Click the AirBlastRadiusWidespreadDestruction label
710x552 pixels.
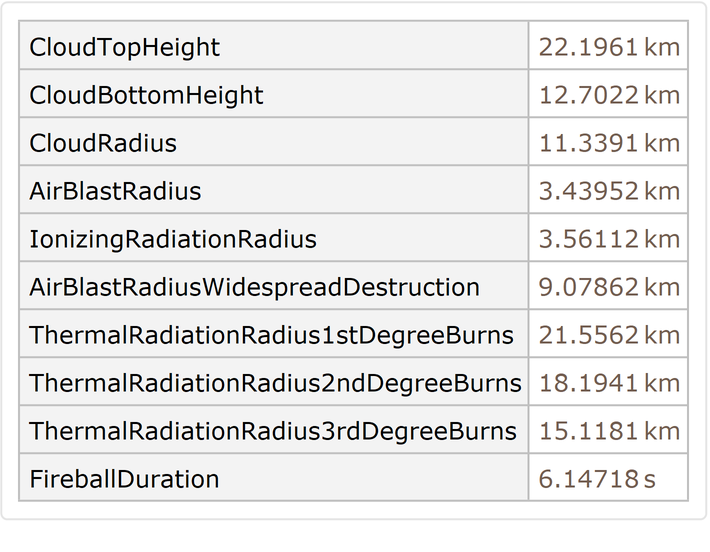coord(255,287)
